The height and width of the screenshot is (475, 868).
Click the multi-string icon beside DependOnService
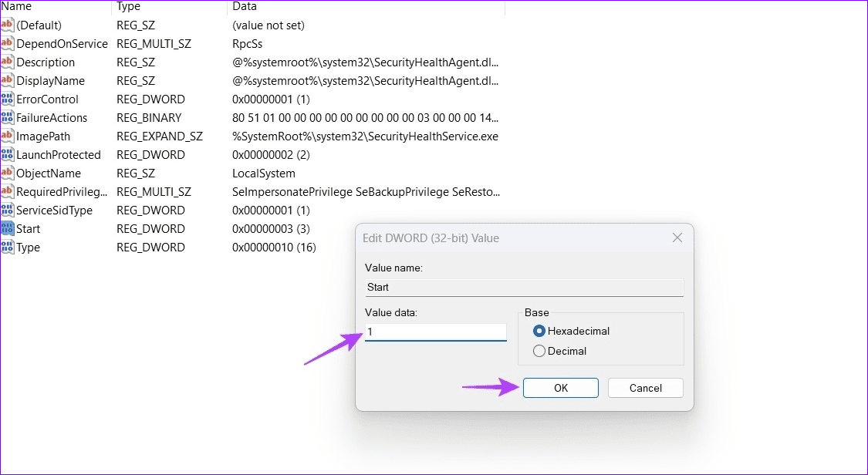pyautogui.click(x=8, y=43)
